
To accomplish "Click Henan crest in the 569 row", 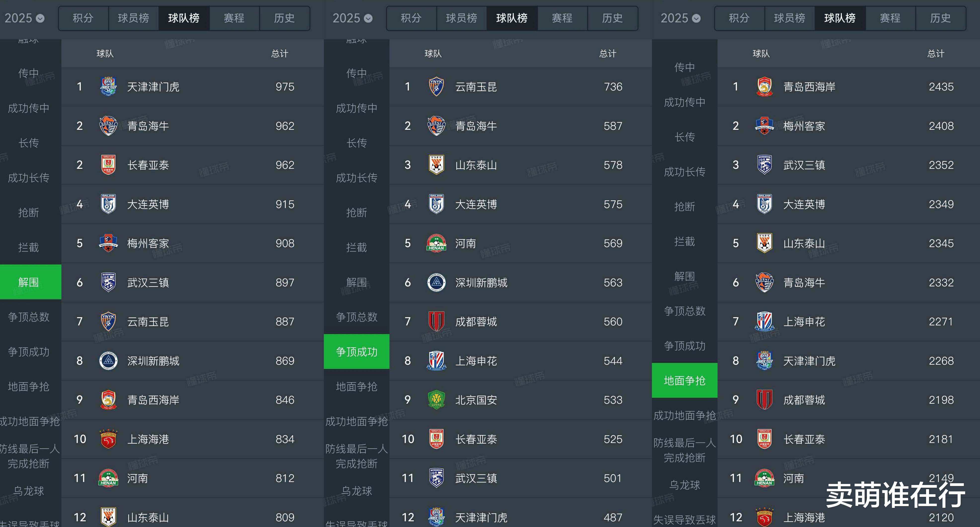I will point(436,243).
